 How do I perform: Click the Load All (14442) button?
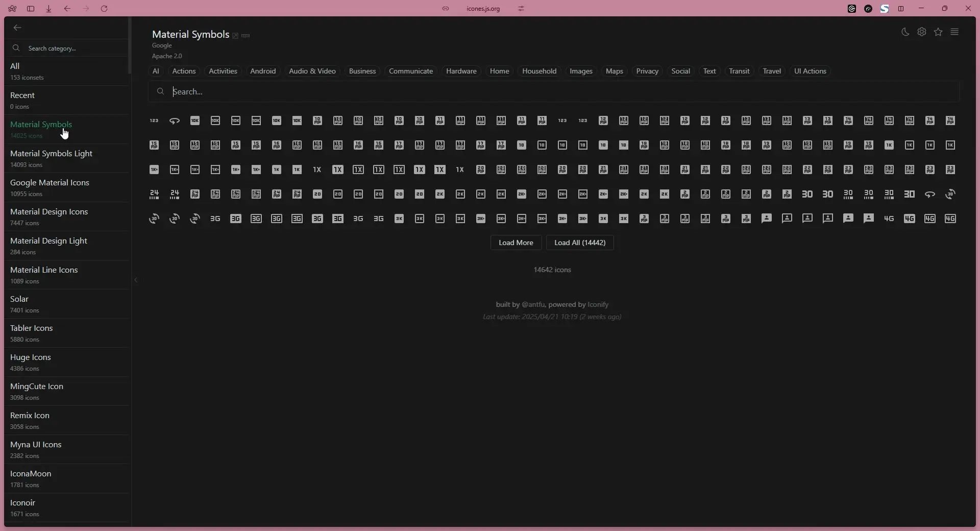580,243
